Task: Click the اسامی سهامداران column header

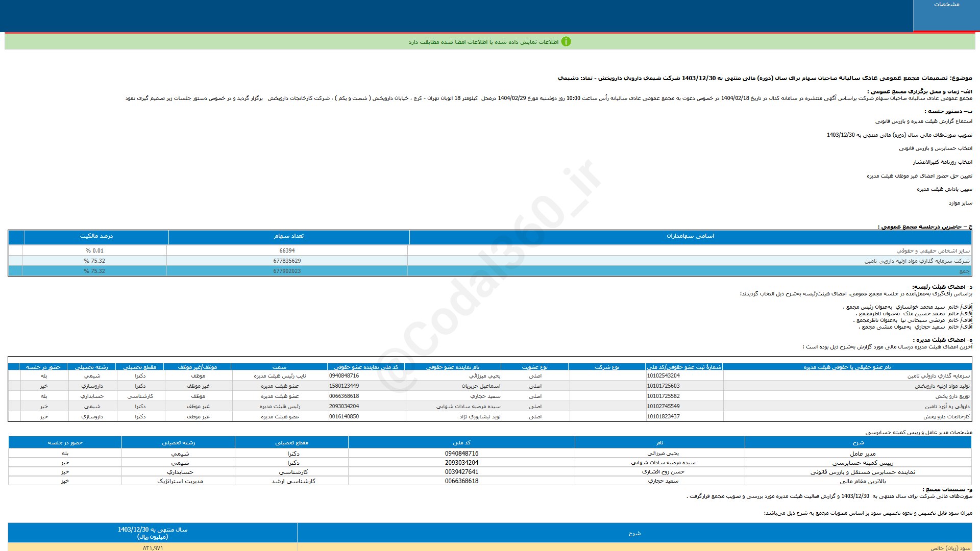Action: [690, 236]
